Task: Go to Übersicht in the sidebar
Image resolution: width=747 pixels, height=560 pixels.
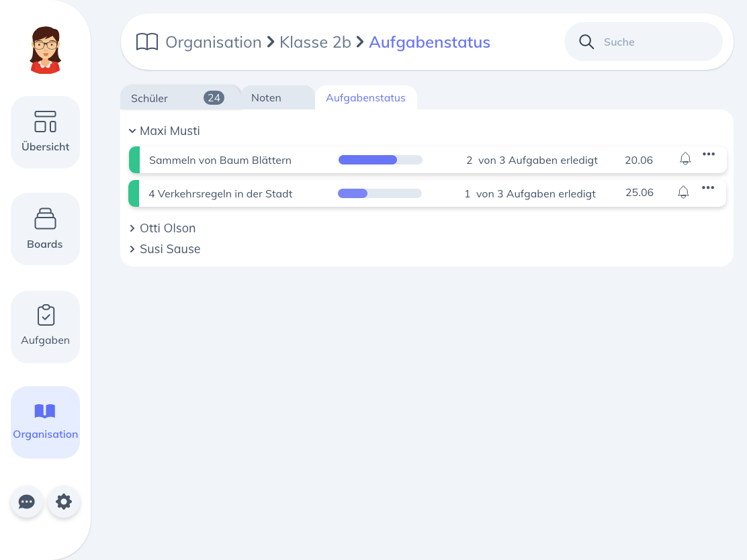Action: [45, 132]
